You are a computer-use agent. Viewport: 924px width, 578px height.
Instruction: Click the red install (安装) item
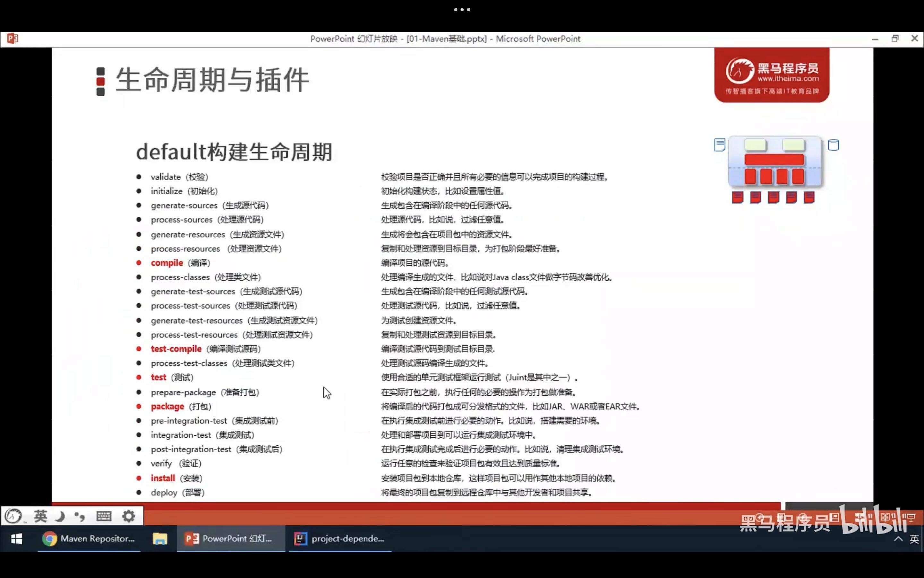(x=176, y=478)
